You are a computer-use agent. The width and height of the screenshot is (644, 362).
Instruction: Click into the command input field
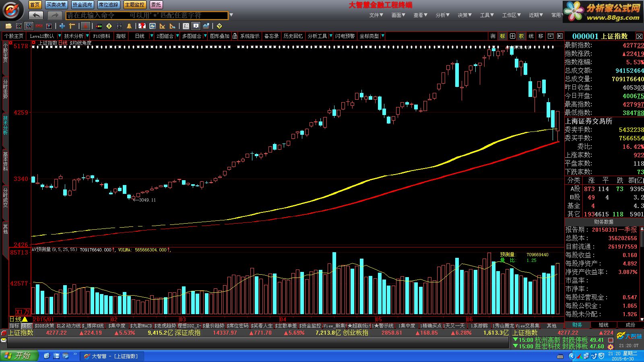147,15
